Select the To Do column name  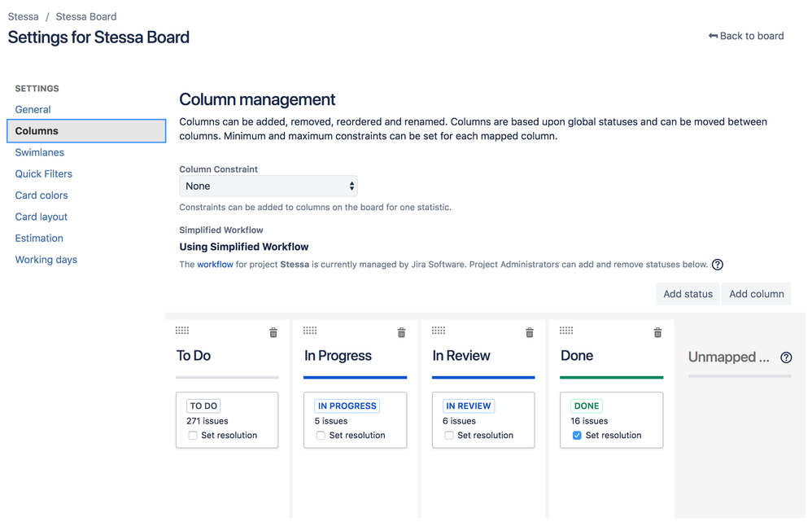coord(194,356)
